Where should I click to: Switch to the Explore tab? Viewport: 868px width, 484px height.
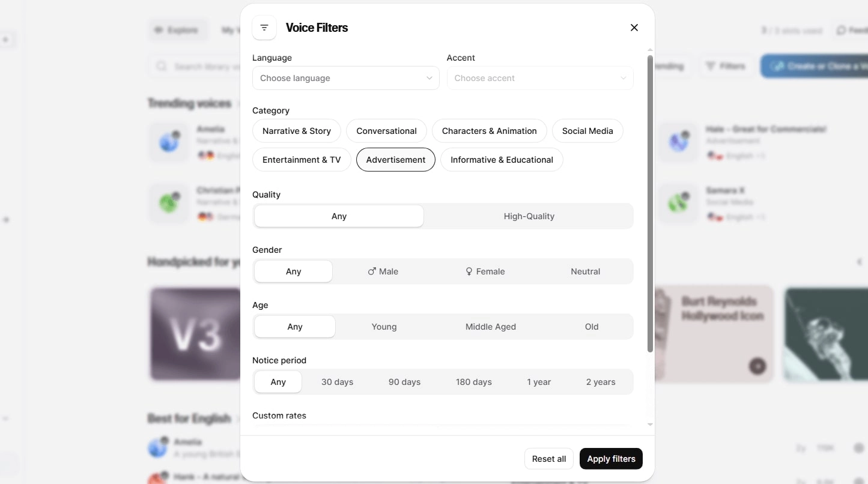pyautogui.click(x=178, y=29)
